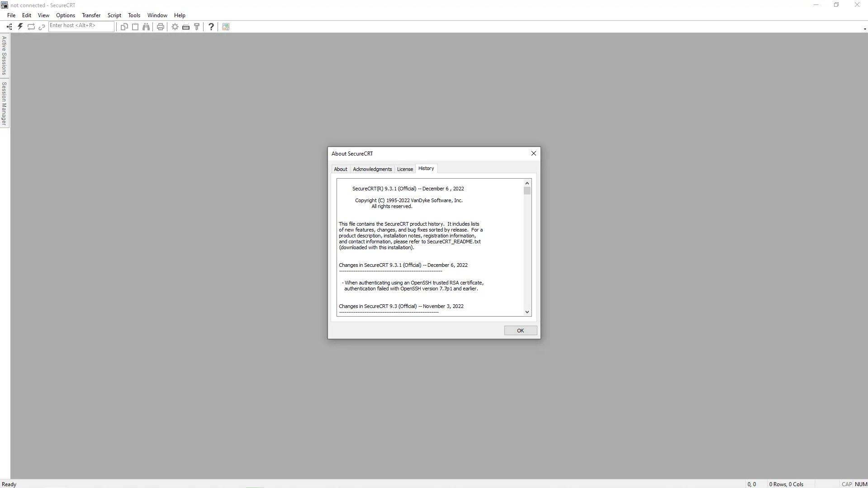
Task: Click the Paste clipboard toolbar icon
Action: 135,27
